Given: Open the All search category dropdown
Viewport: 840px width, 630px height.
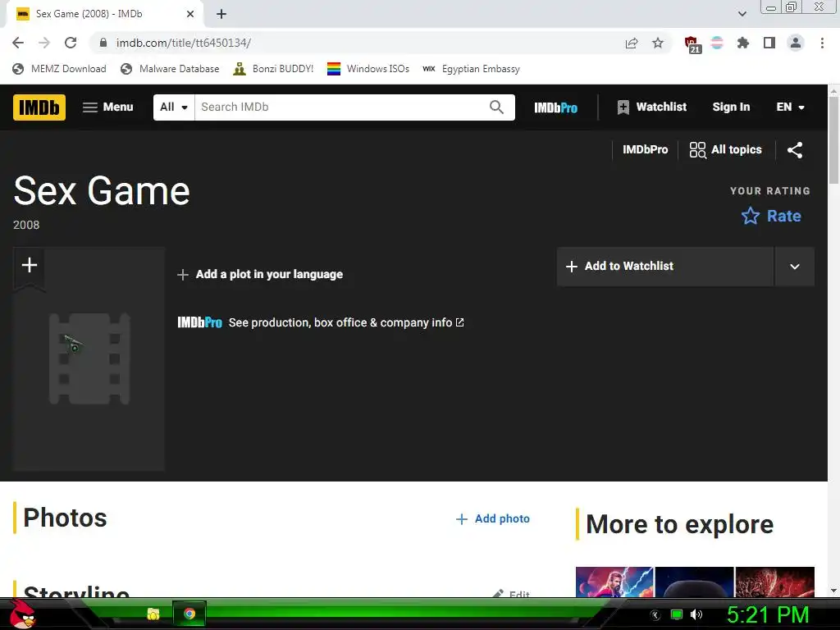Looking at the screenshot, I should (174, 107).
